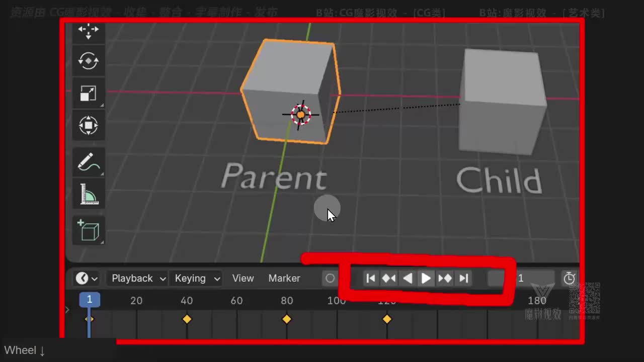Click frame 60 on the timeline ruler

click(236, 300)
